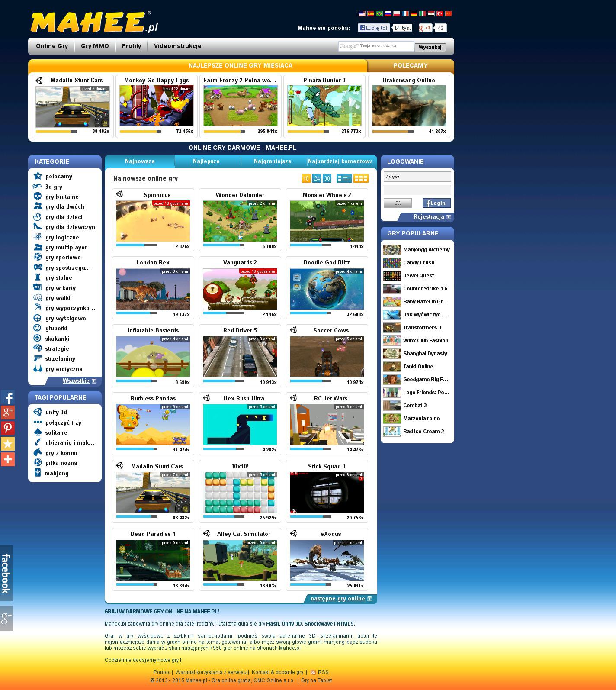Show 30 games per page
The width and height of the screenshot is (616, 690).
[x=327, y=178]
